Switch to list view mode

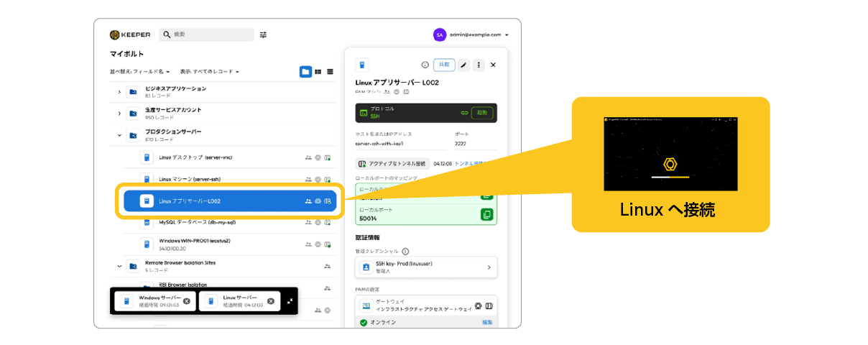pyautogui.click(x=330, y=72)
